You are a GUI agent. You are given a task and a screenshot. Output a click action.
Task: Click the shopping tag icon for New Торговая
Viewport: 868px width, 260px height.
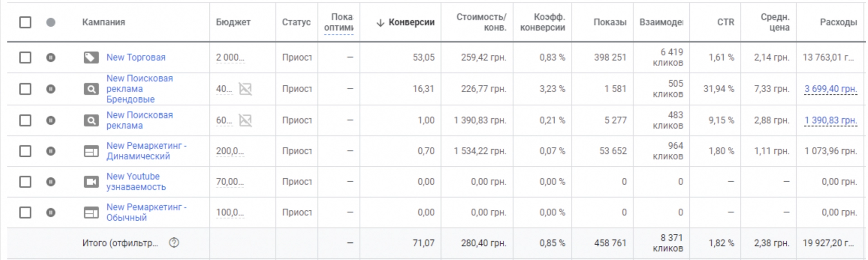(x=91, y=57)
